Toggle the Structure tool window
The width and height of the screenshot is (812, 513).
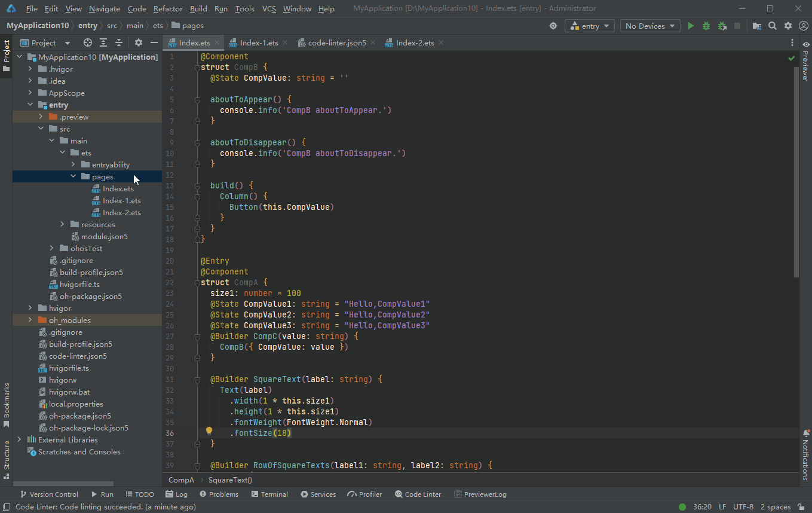[x=7, y=459]
